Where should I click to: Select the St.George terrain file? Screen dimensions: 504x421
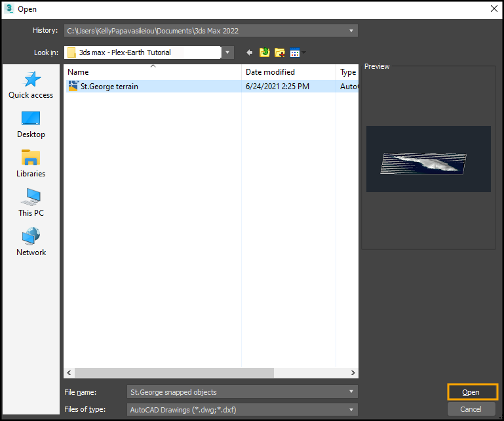pyautogui.click(x=109, y=87)
